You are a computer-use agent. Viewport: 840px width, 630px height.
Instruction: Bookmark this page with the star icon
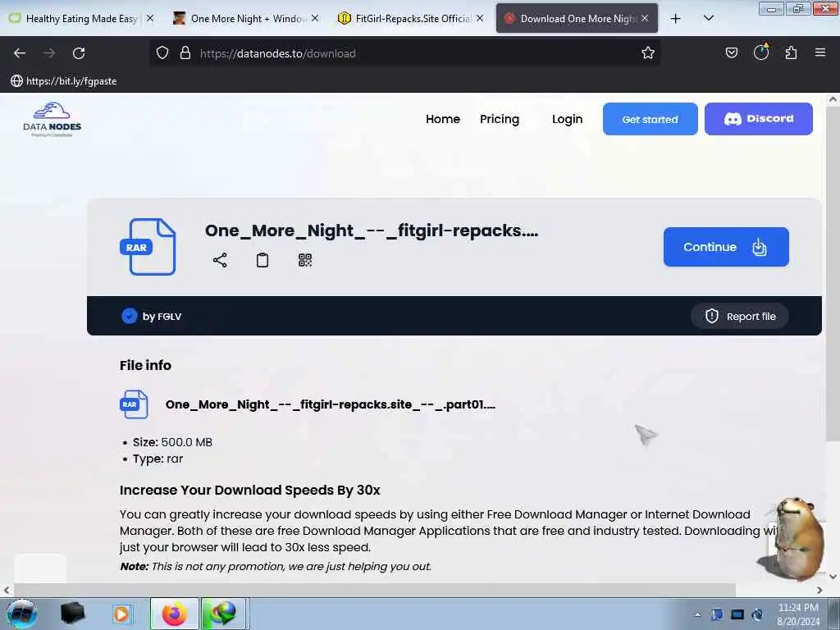[648, 53]
